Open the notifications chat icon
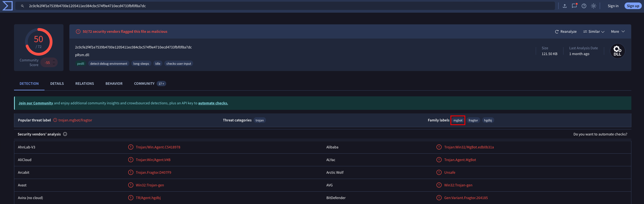This screenshot has height=204, width=644. (x=574, y=6)
